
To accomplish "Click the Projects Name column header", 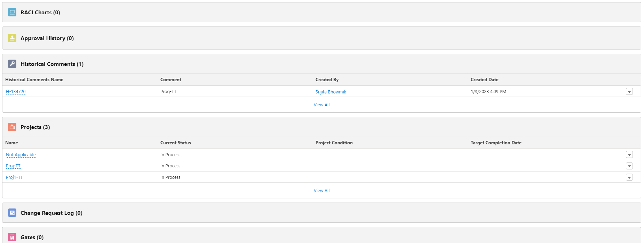I will (x=11, y=143).
